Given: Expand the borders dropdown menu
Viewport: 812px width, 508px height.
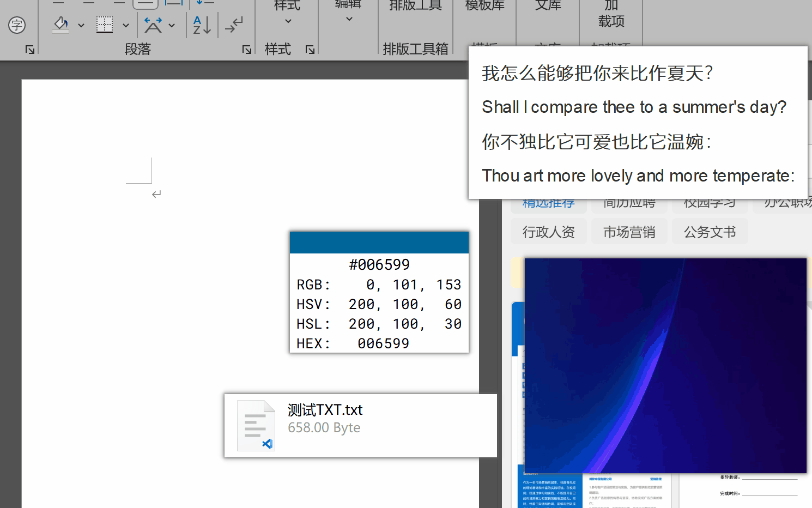Looking at the screenshot, I should [x=125, y=25].
